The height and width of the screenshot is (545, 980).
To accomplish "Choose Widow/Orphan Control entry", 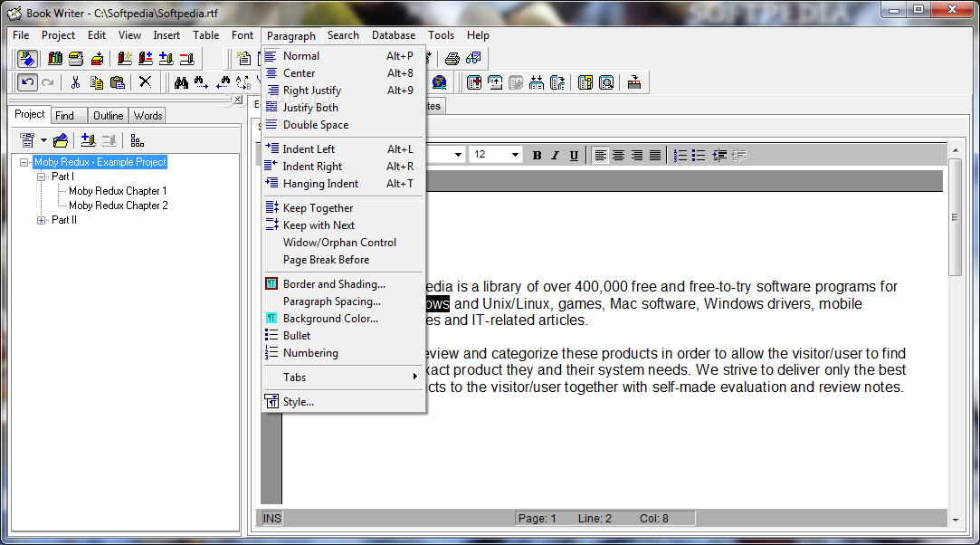I will click(342, 243).
